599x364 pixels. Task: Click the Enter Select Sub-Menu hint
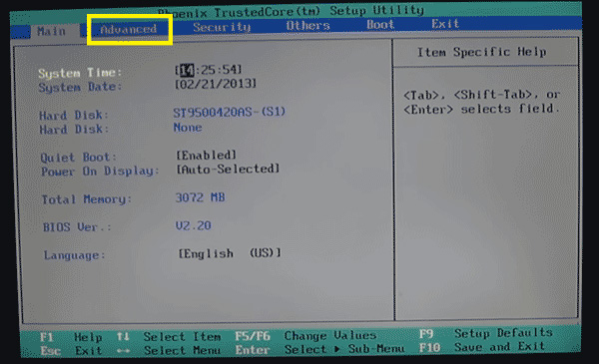(319, 349)
